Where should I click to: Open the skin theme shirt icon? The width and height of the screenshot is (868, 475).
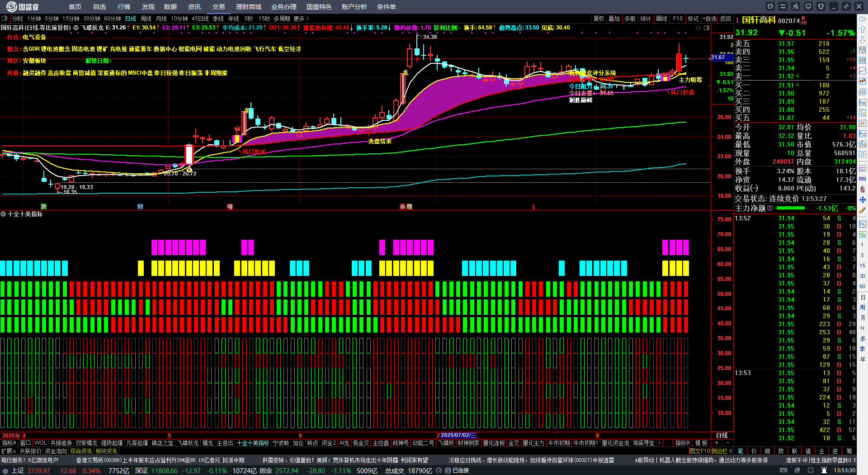tap(821, 6)
